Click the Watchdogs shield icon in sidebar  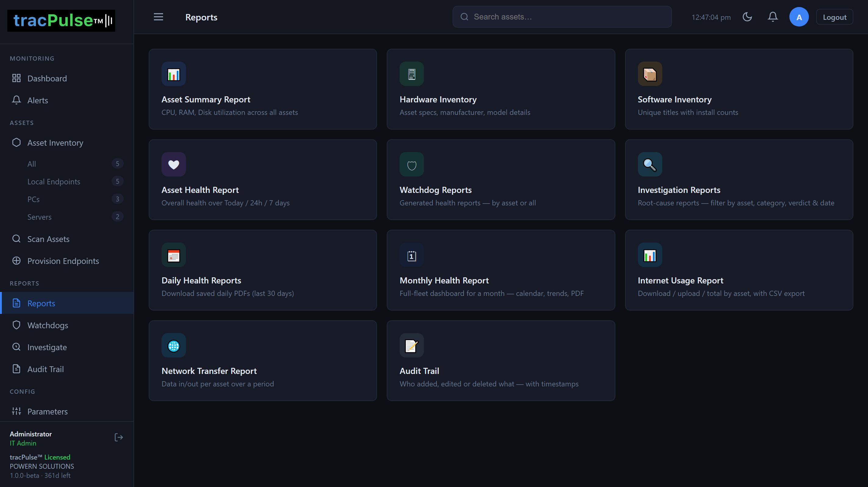16,325
